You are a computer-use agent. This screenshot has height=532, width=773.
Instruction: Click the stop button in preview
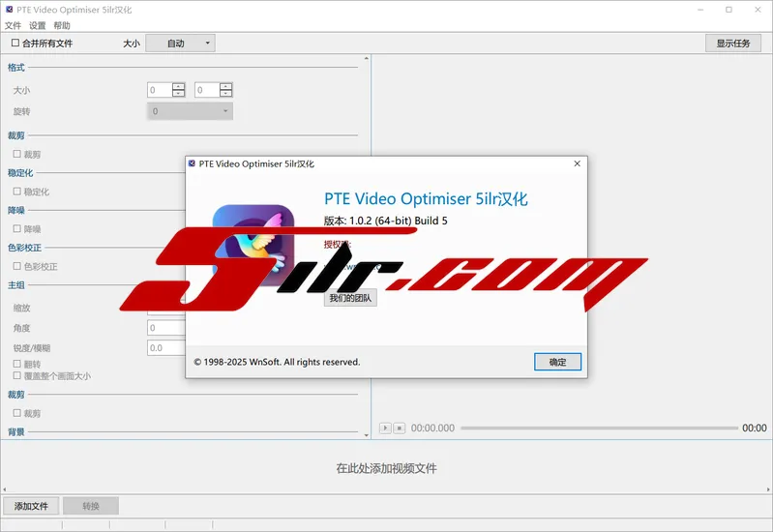[400, 428]
